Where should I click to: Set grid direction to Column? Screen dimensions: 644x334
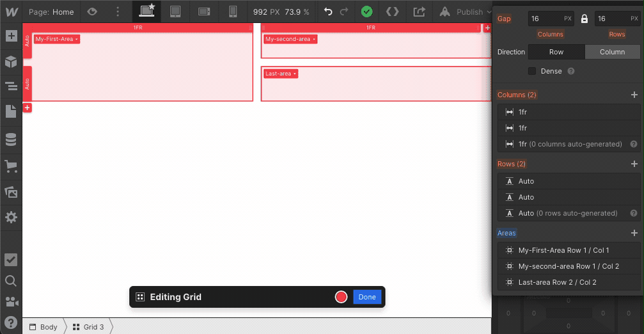click(x=613, y=52)
